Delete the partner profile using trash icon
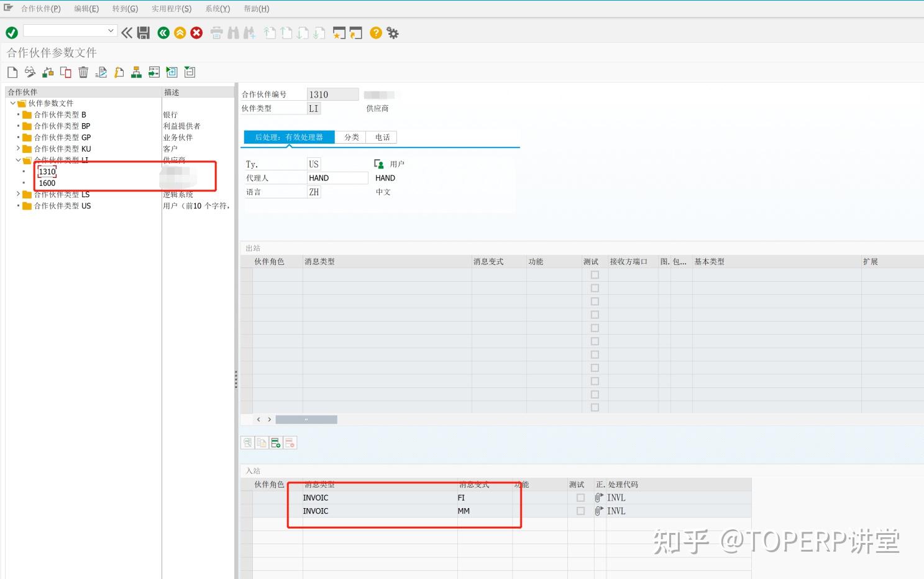Image resolution: width=924 pixels, height=579 pixels. tap(83, 72)
